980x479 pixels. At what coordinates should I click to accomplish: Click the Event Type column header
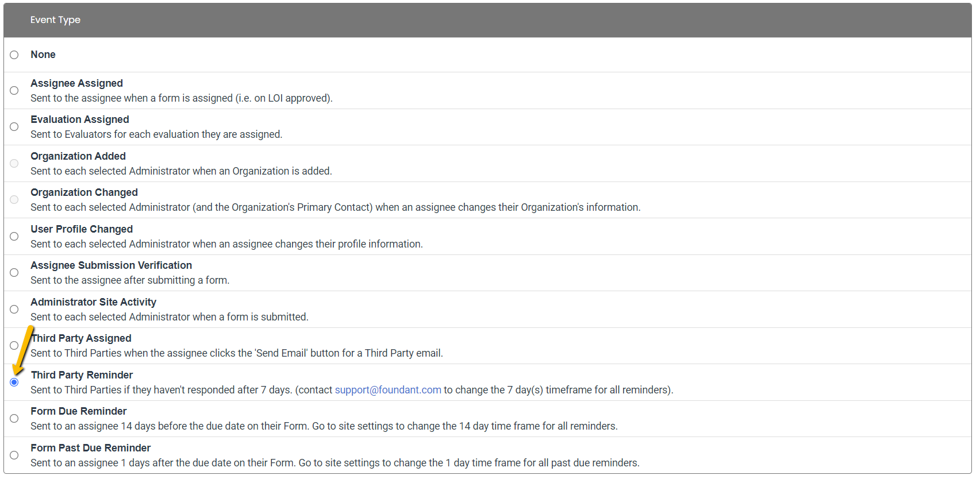55,20
